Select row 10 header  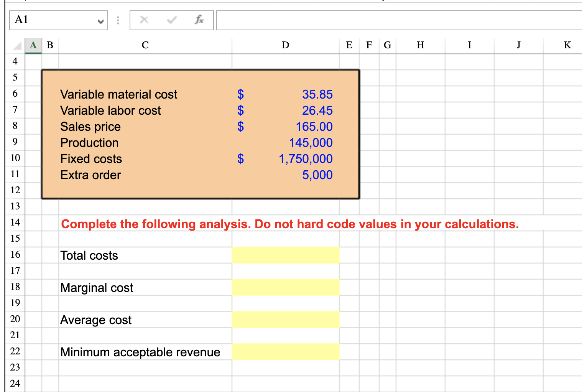(15, 158)
